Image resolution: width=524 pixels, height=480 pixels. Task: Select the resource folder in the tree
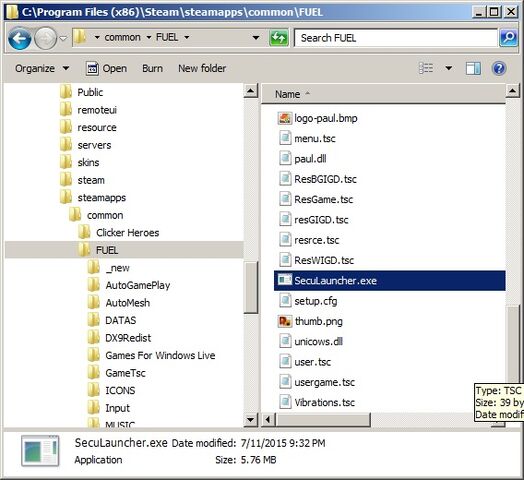(x=89, y=127)
